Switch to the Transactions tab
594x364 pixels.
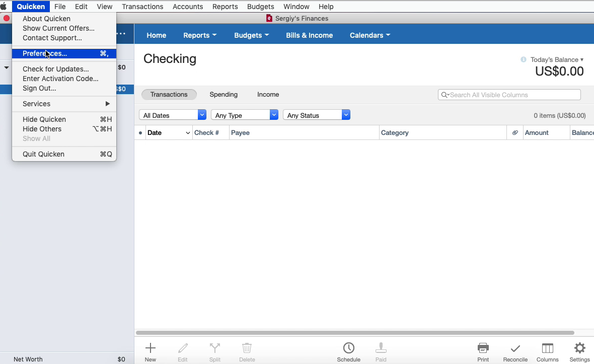coord(169,95)
